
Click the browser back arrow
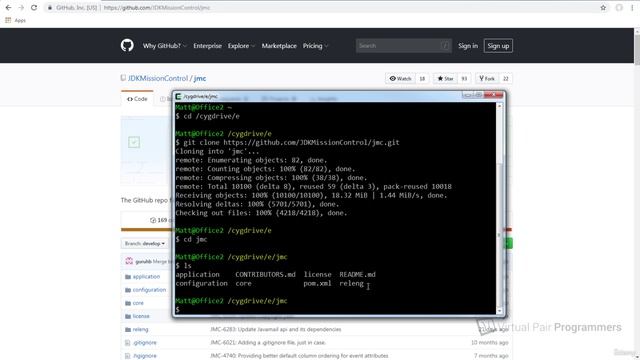[8, 7]
